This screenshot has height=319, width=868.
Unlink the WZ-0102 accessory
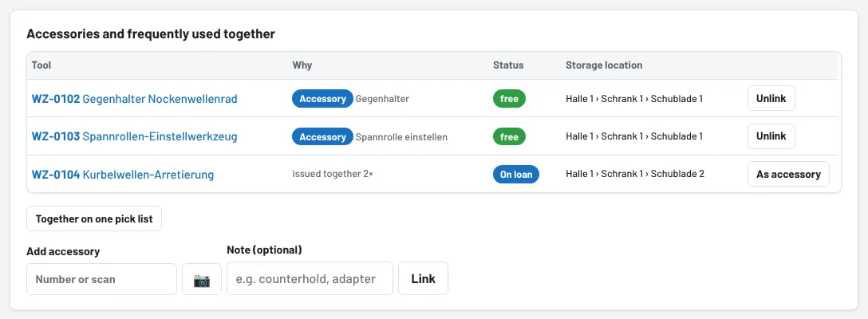click(771, 99)
